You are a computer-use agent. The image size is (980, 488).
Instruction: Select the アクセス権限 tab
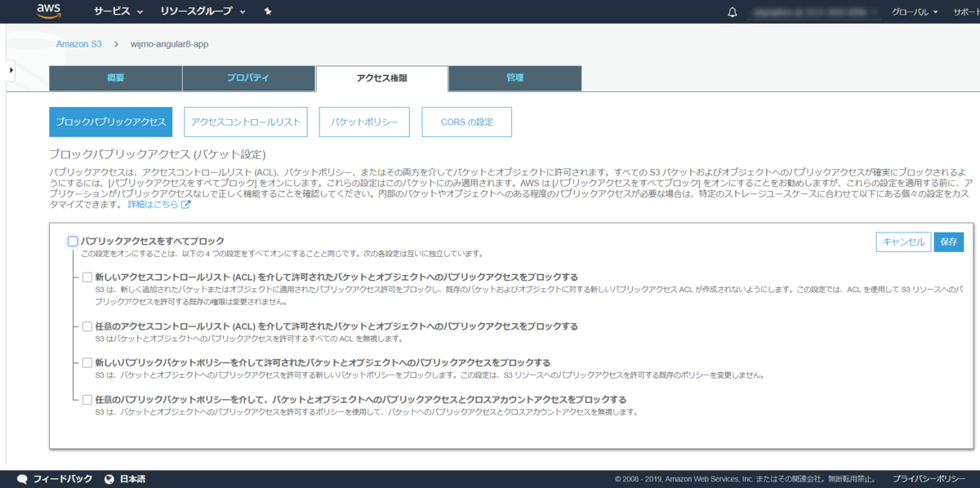tap(381, 78)
